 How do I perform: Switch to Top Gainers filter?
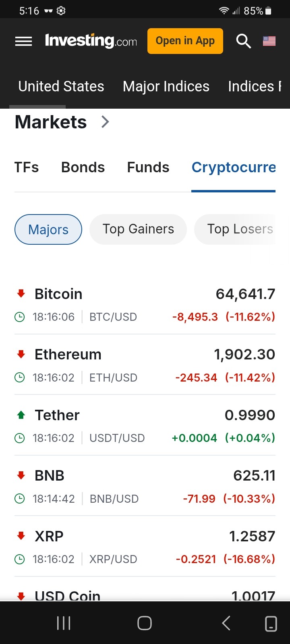(138, 229)
